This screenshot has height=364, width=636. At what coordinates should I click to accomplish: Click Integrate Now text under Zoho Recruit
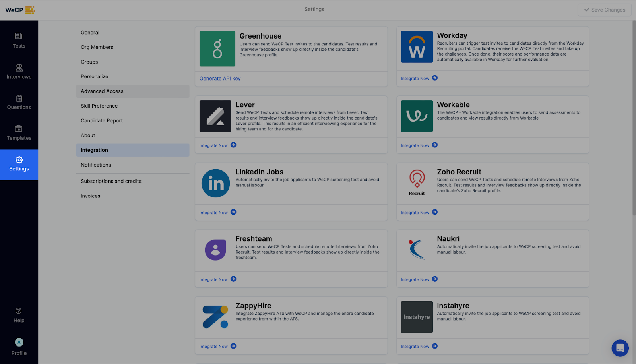pos(415,213)
